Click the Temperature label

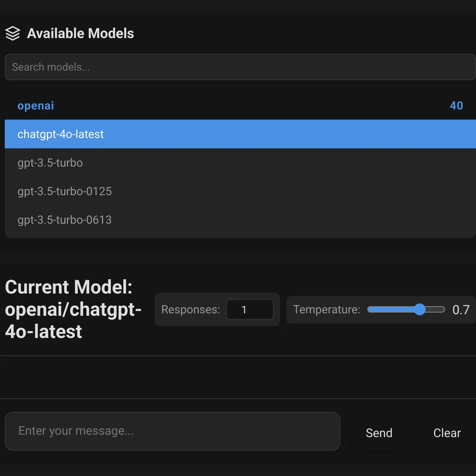click(326, 309)
